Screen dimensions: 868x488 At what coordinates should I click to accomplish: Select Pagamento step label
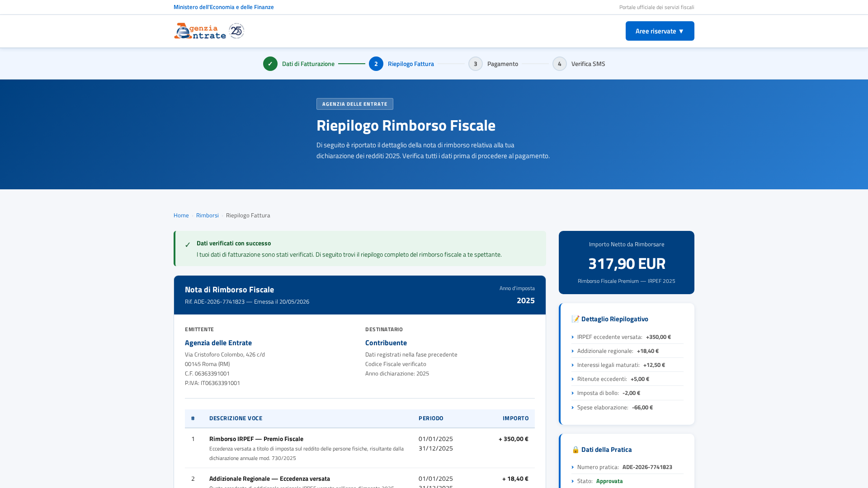[503, 64]
